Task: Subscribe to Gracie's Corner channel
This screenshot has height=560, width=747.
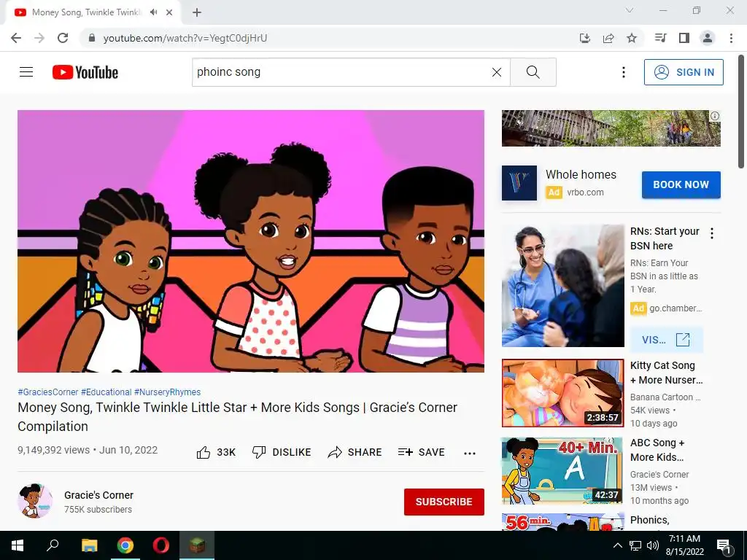Action: [x=444, y=502]
